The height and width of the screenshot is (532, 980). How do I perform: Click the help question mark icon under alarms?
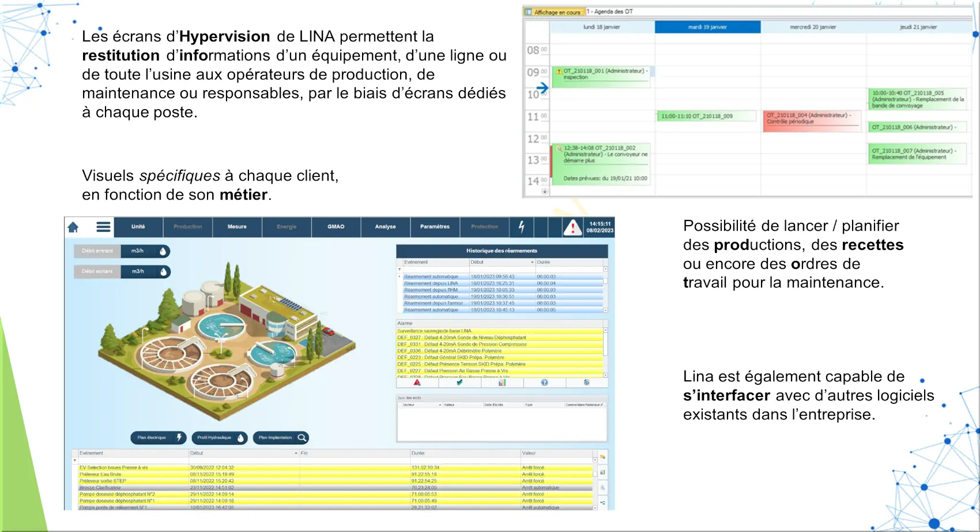click(544, 383)
